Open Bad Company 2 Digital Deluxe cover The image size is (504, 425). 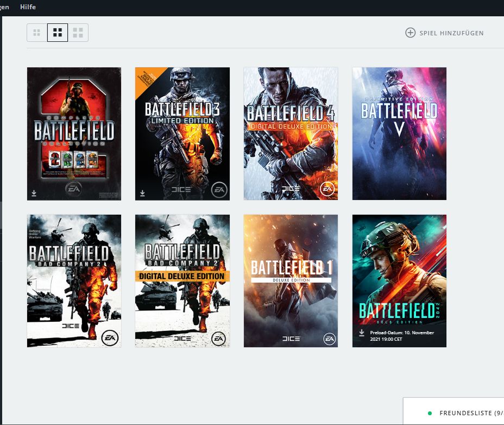182,281
